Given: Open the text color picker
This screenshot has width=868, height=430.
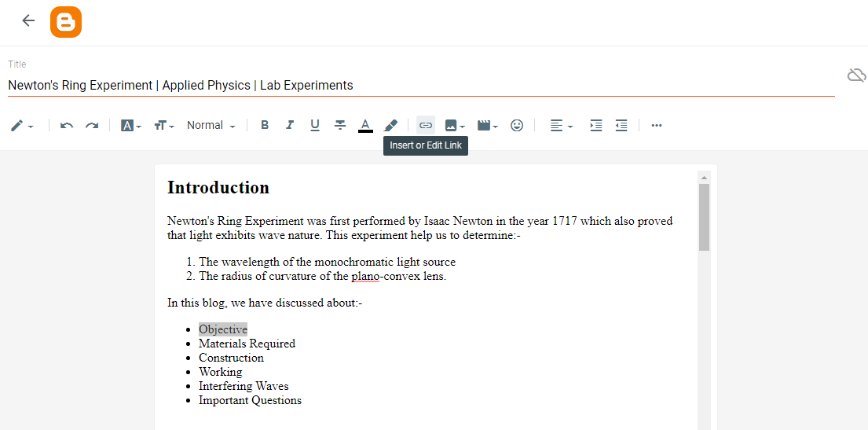Looking at the screenshot, I should pos(365,126).
